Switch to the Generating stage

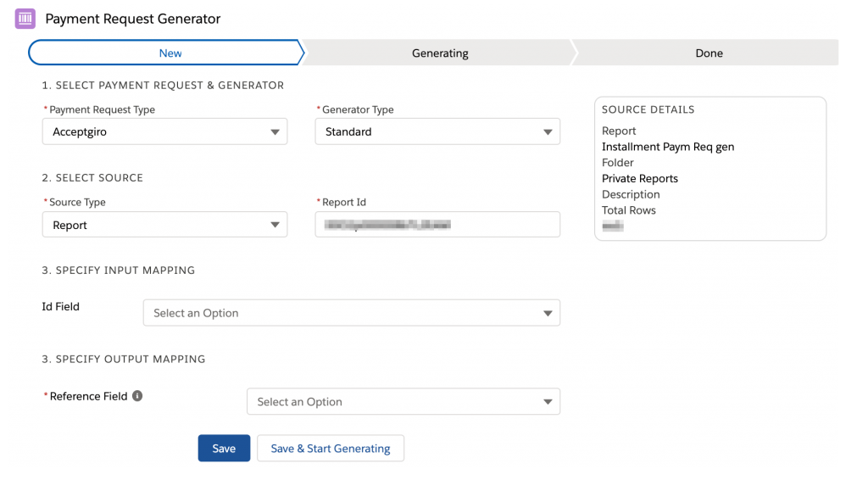click(439, 53)
